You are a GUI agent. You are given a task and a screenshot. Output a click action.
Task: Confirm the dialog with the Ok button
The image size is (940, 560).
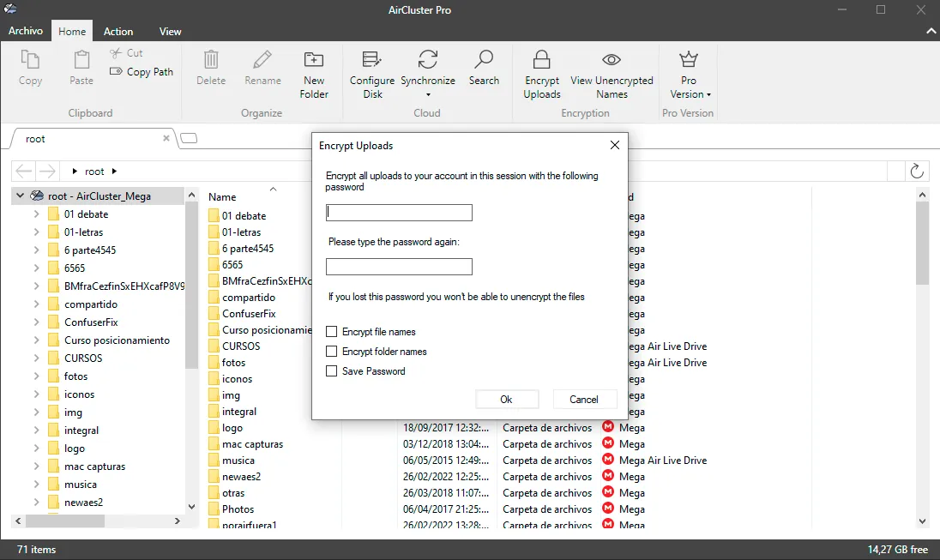coord(507,400)
